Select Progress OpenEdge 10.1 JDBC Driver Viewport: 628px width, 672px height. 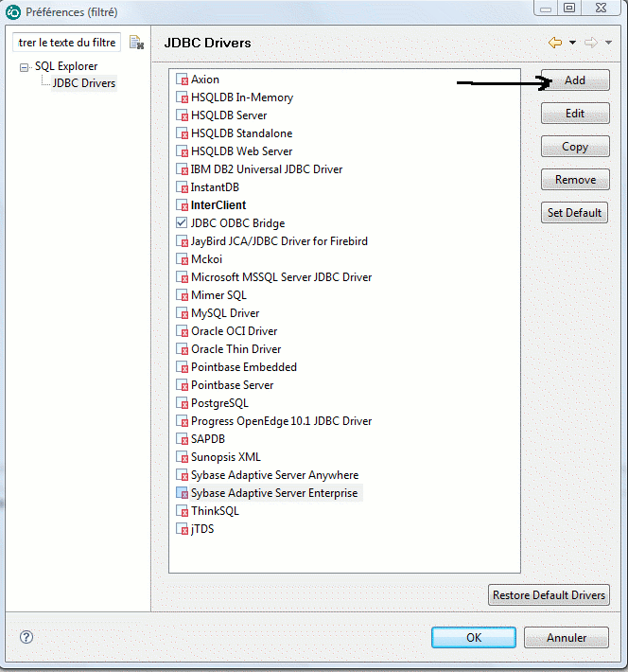point(282,421)
